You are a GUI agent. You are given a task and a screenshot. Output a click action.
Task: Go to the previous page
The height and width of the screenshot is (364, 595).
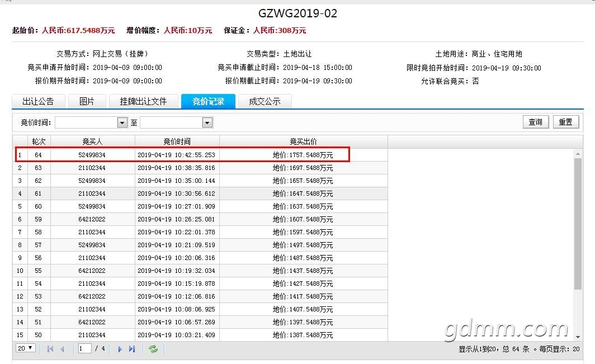pyautogui.click(x=62, y=349)
